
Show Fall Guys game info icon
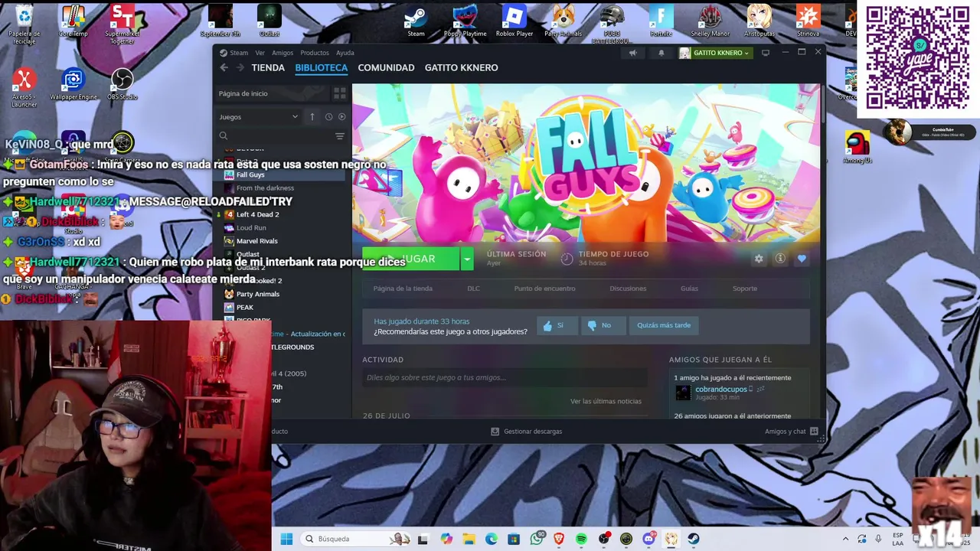point(780,259)
